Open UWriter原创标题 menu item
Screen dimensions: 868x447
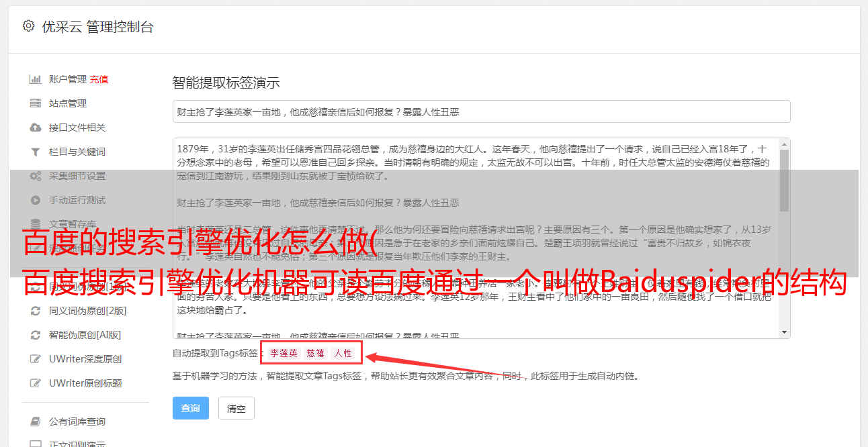coord(85,383)
